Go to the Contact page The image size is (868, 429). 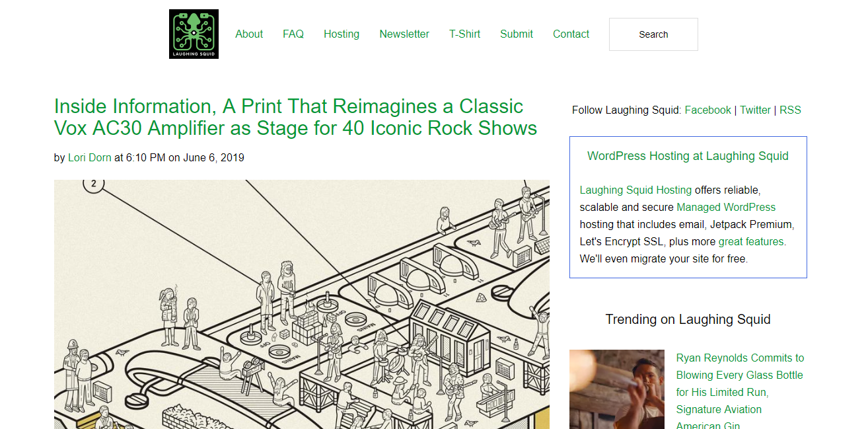pos(571,34)
